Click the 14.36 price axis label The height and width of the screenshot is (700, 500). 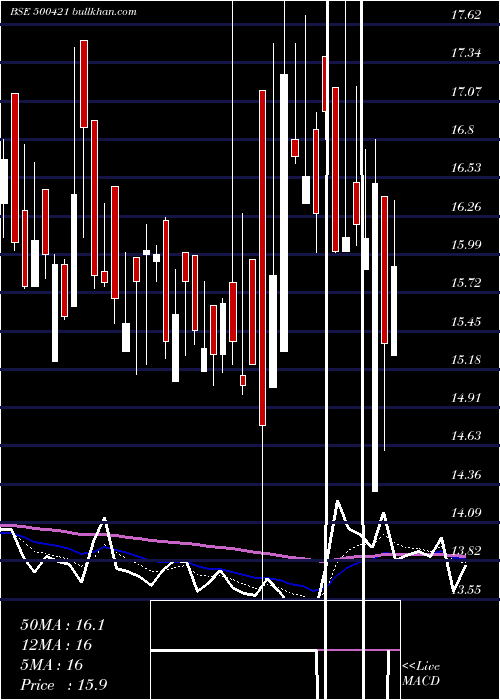(466, 474)
